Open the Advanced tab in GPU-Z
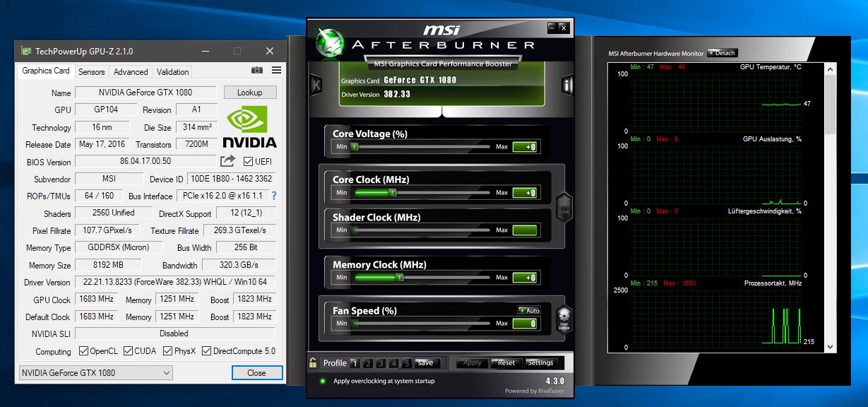Viewport: 868px width, 407px height. coord(131,71)
